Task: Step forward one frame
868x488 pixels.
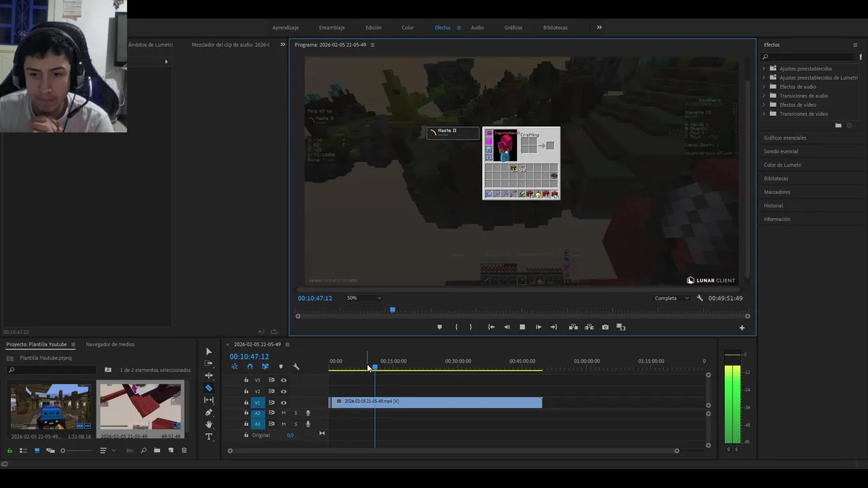Action: (x=538, y=327)
